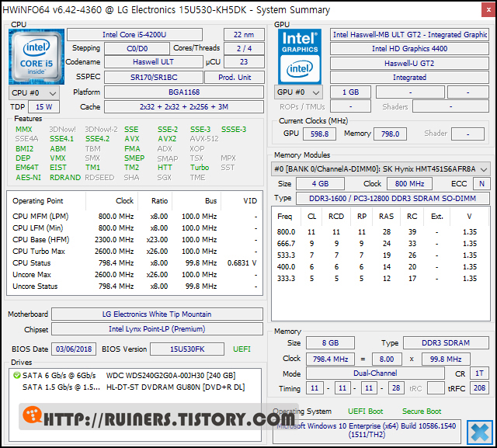Click the Intel HD Graphics 4400 field

click(409, 48)
